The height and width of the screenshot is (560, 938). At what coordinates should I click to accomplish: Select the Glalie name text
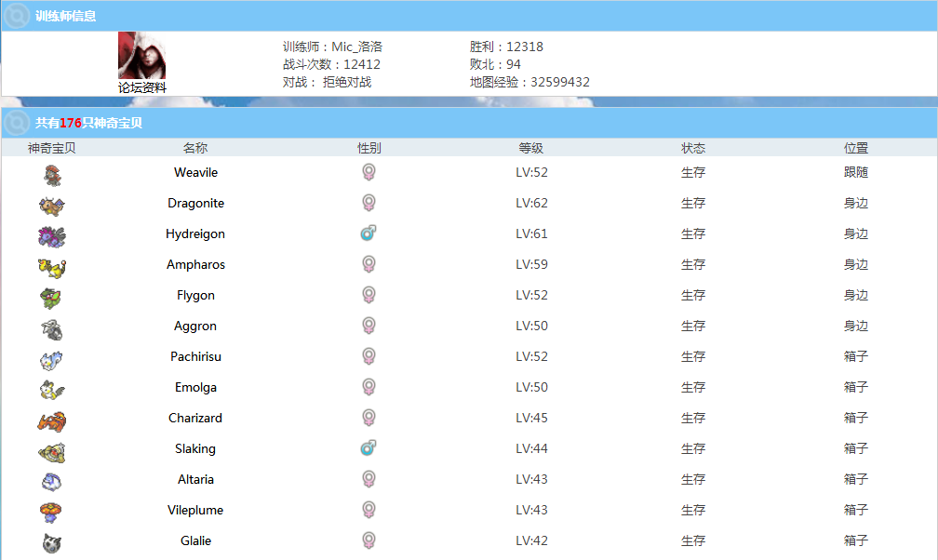pos(195,540)
